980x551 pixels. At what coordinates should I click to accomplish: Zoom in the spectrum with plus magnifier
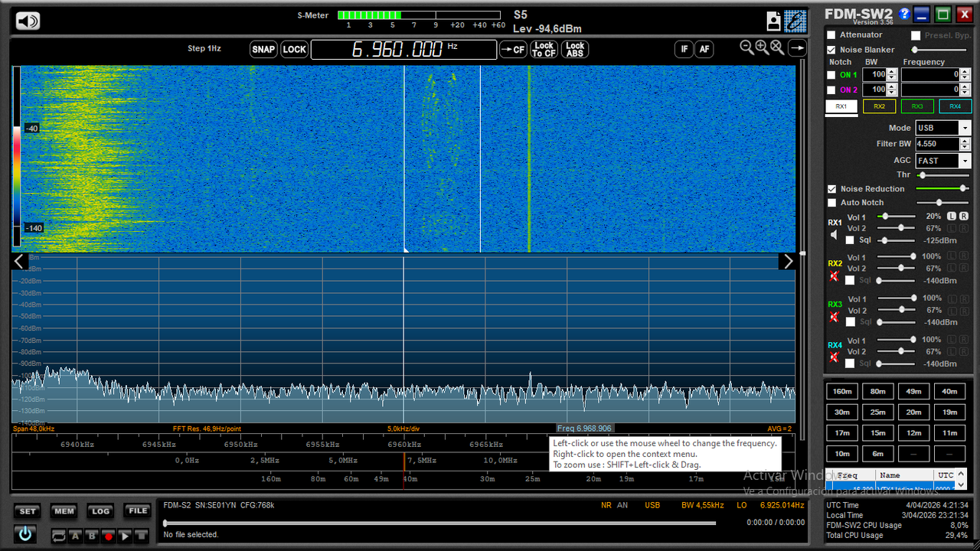(x=762, y=47)
